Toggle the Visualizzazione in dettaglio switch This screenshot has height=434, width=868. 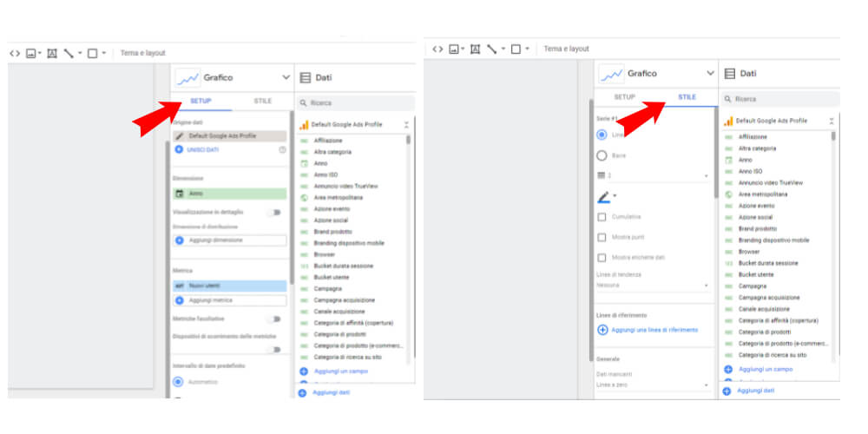click(x=274, y=213)
